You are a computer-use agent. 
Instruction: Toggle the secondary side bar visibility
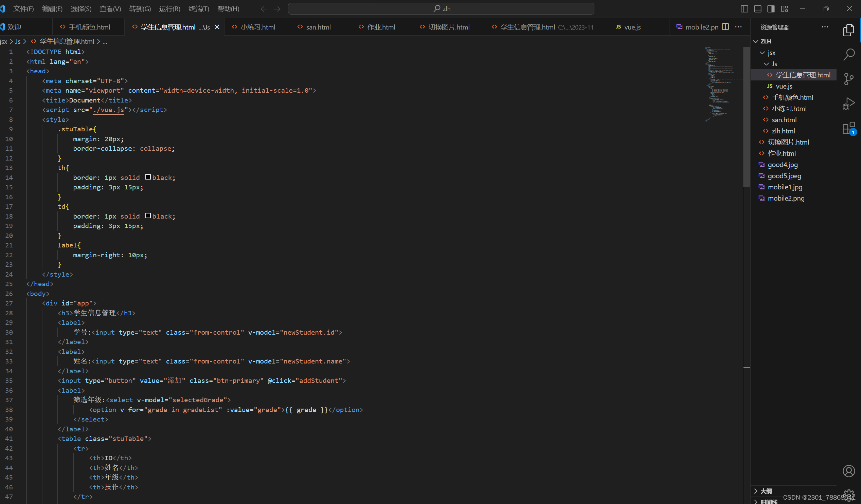[771, 8]
